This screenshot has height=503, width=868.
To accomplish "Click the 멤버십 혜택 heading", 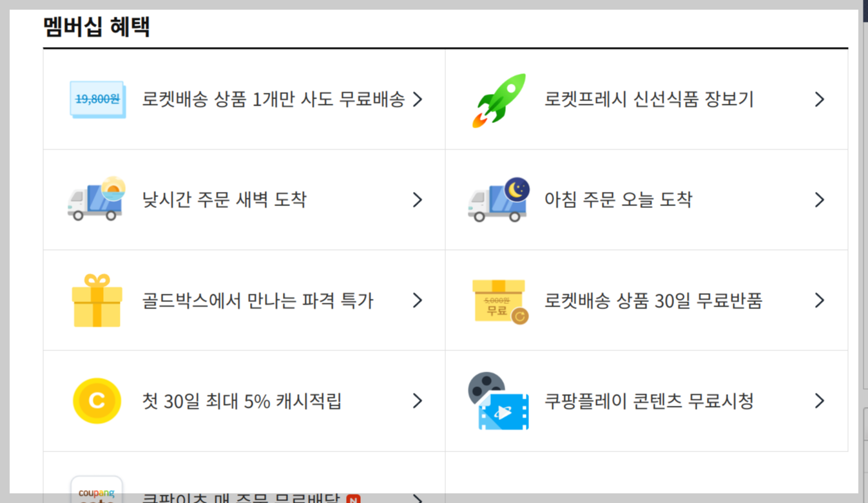I will [97, 26].
